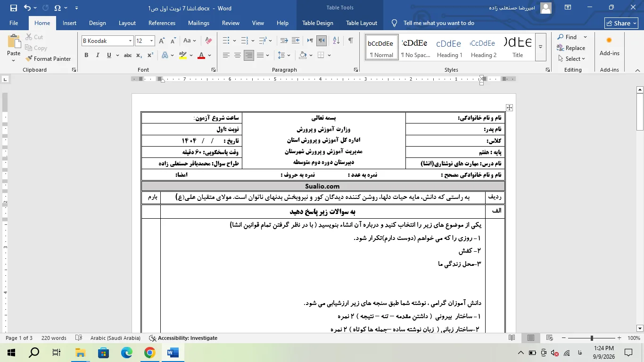Open Google Chrome from the taskbar
The image size is (644, 362).
point(149,352)
